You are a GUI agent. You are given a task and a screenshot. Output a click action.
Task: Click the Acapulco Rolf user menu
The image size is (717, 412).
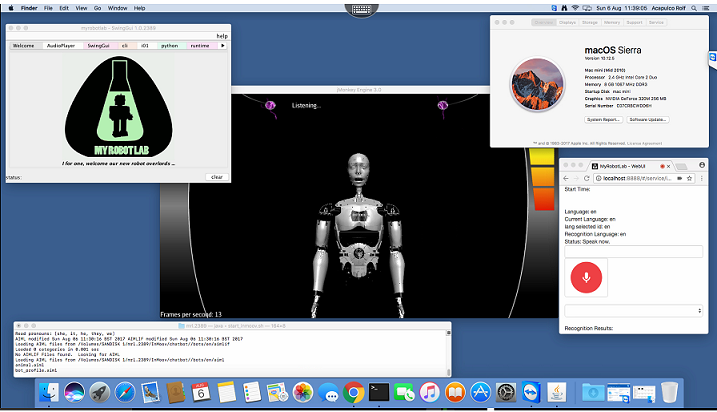[668, 8]
